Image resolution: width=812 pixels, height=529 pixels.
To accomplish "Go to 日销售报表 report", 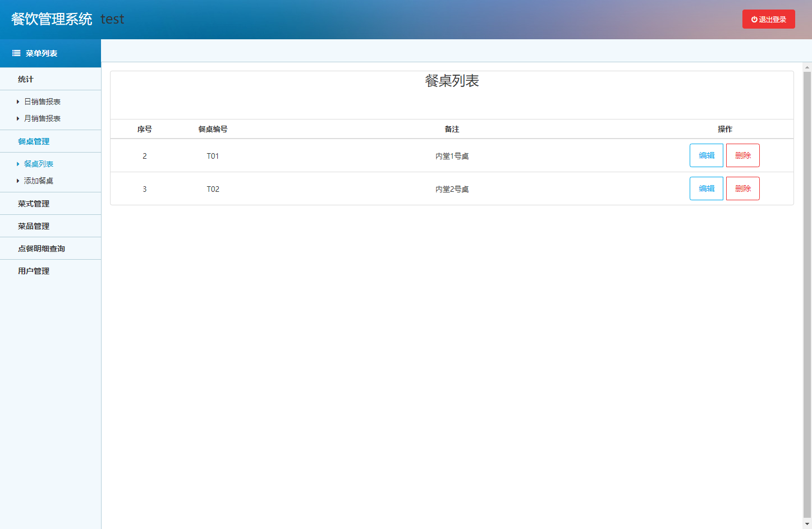I will tap(42, 102).
